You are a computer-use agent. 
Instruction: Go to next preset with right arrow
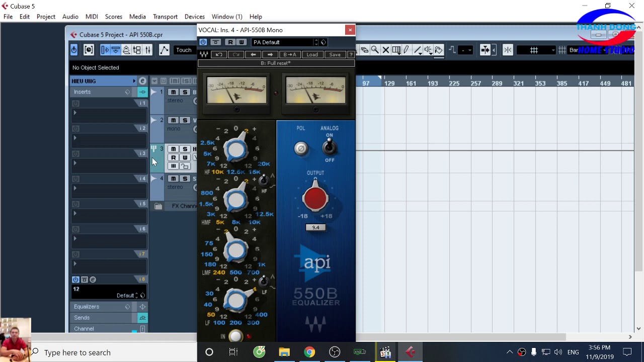(x=270, y=54)
